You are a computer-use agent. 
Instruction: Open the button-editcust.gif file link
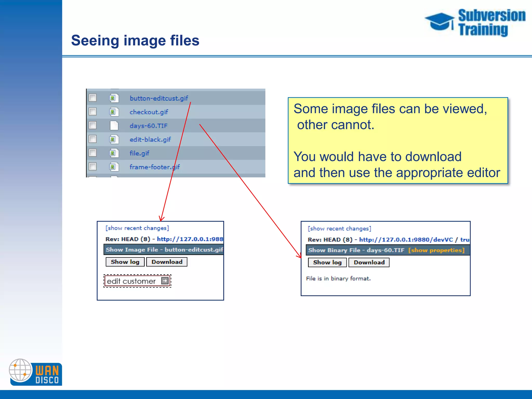click(x=159, y=98)
